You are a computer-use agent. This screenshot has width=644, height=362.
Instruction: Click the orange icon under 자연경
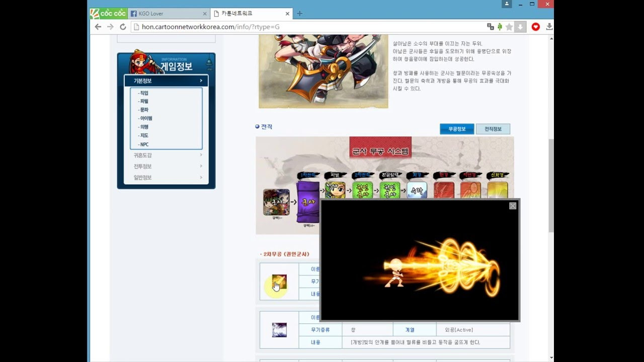pyautogui.click(x=470, y=191)
